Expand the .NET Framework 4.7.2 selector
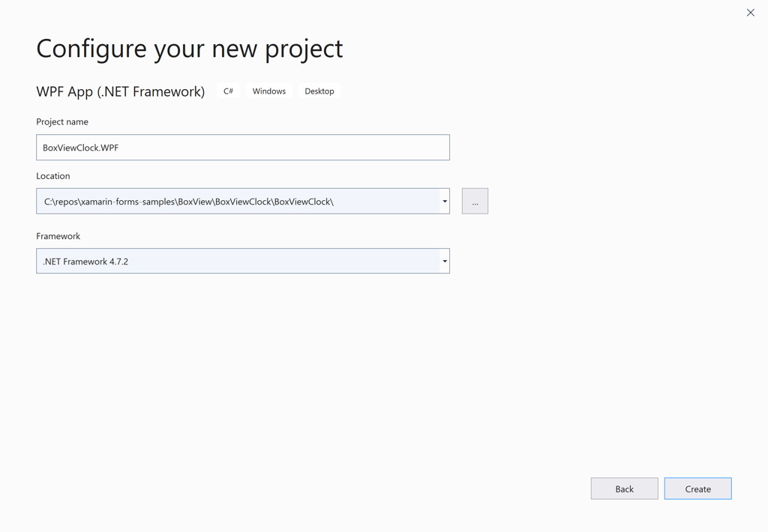 coord(444,261)
